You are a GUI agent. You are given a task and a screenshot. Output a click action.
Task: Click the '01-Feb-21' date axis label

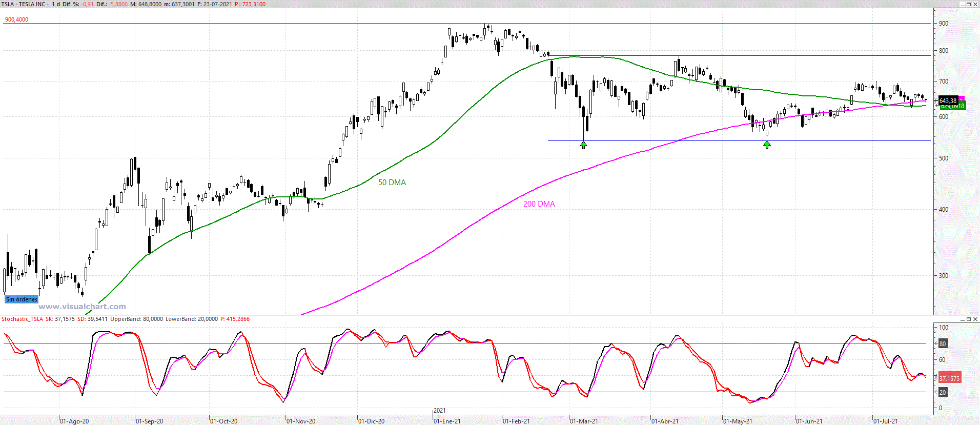517,421
